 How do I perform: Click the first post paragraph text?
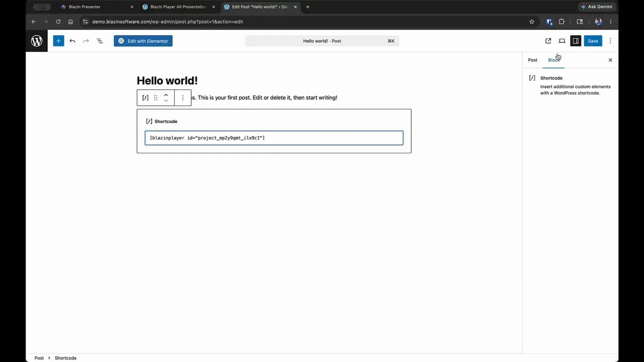[265, 98]
